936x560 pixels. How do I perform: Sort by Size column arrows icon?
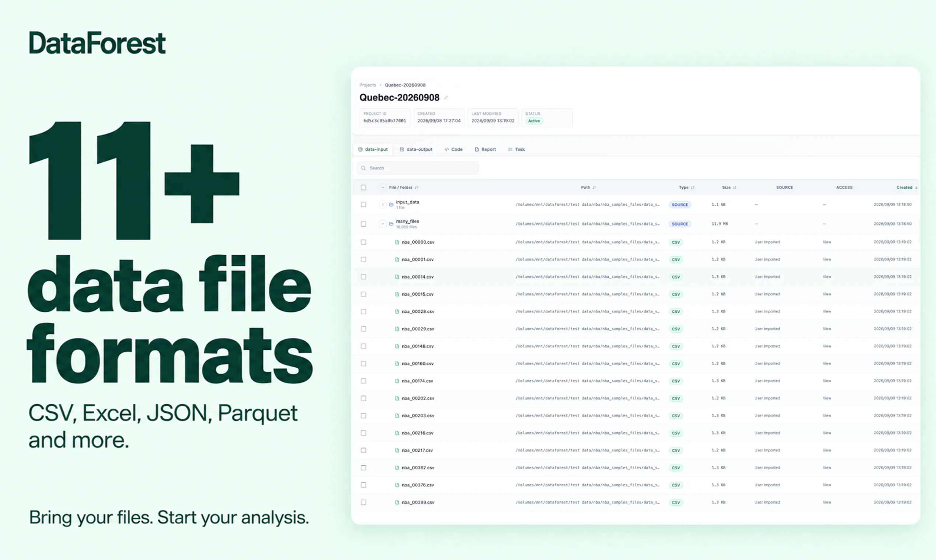(734, 188)
